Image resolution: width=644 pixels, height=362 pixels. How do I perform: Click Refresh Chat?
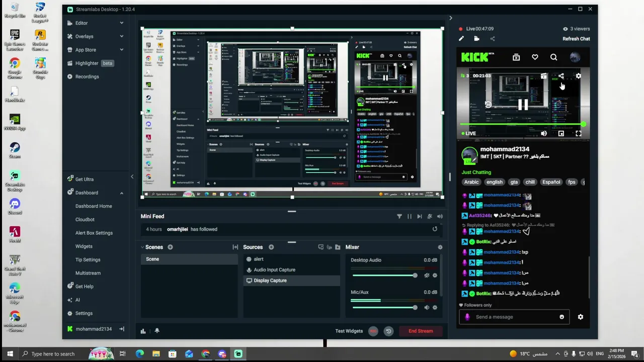pos(576,39)
